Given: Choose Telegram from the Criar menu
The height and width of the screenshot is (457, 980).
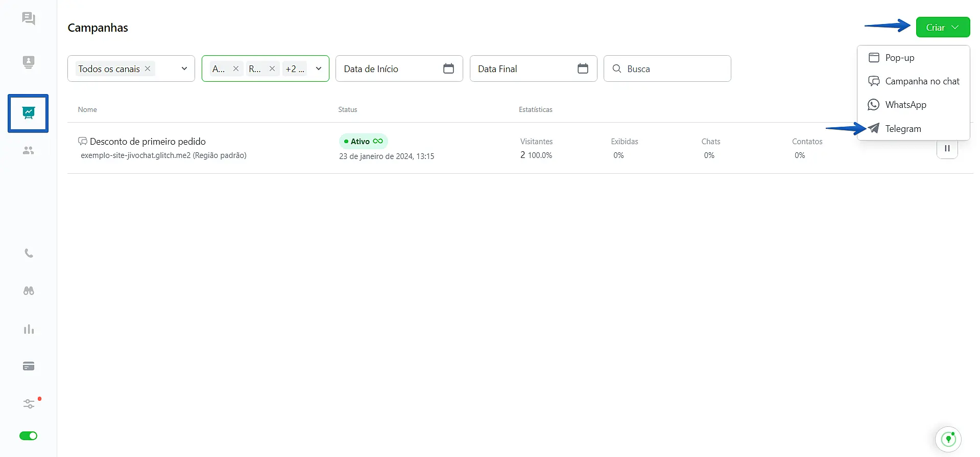Looking at the screenshot, I should tap(903, 129).
